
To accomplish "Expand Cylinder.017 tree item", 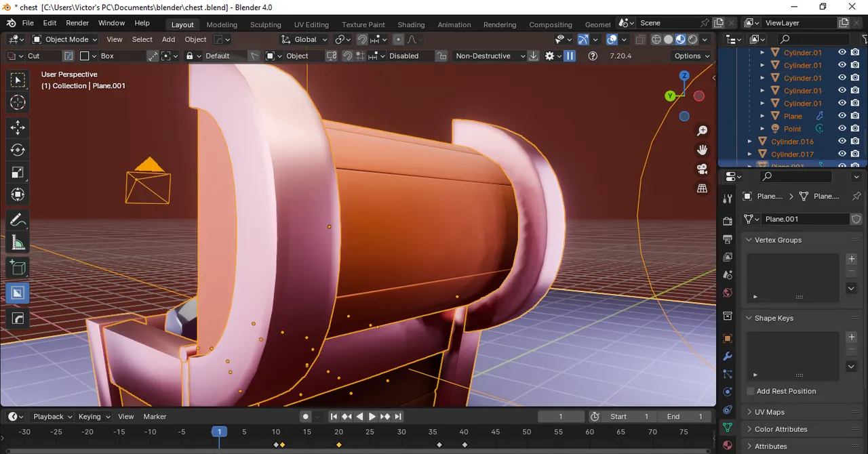I will [749, 154].
